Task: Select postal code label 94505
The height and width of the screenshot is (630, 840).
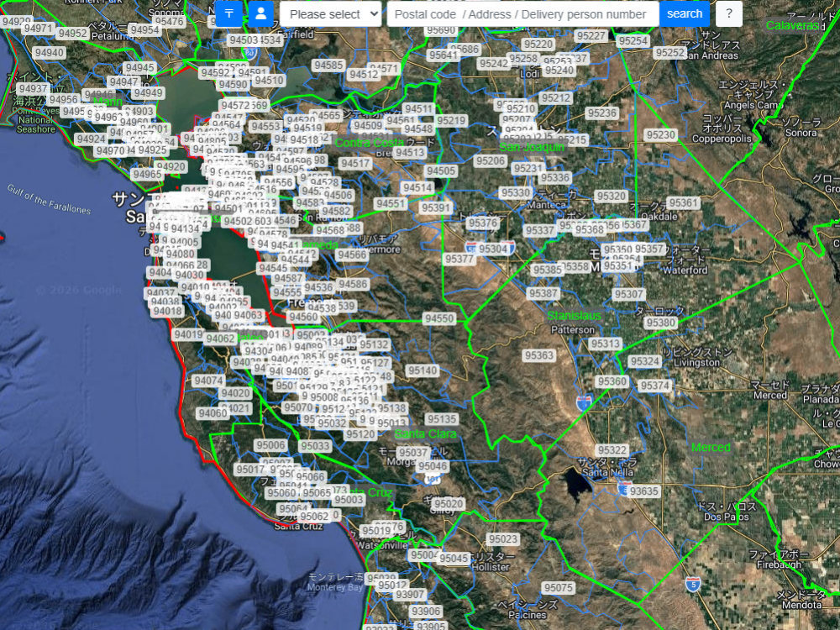Action: (x=441, y=171)
